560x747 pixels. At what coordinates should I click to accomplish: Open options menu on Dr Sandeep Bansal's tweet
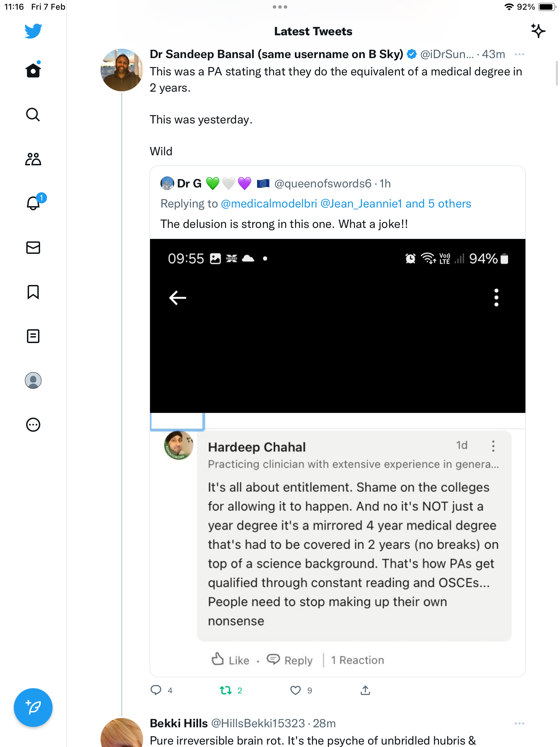tap(520, 54)
